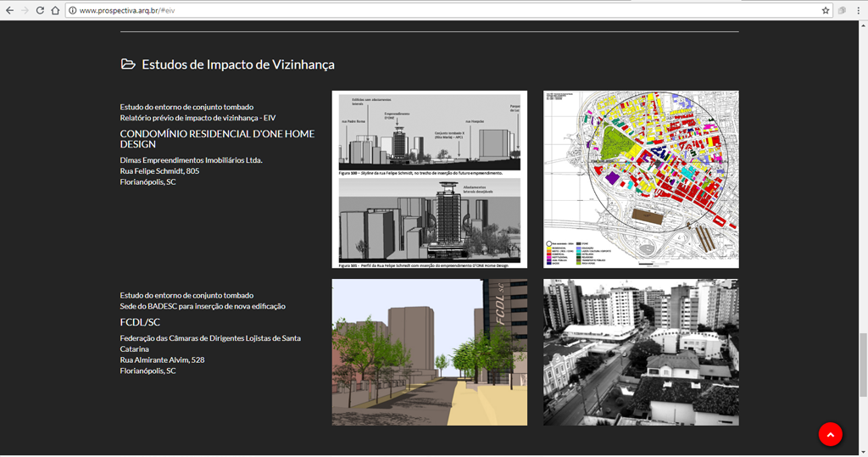Open the colored zoning map image
Image resolution: width=868 pixels, height=457 pixels.
[x=641, y=179]
